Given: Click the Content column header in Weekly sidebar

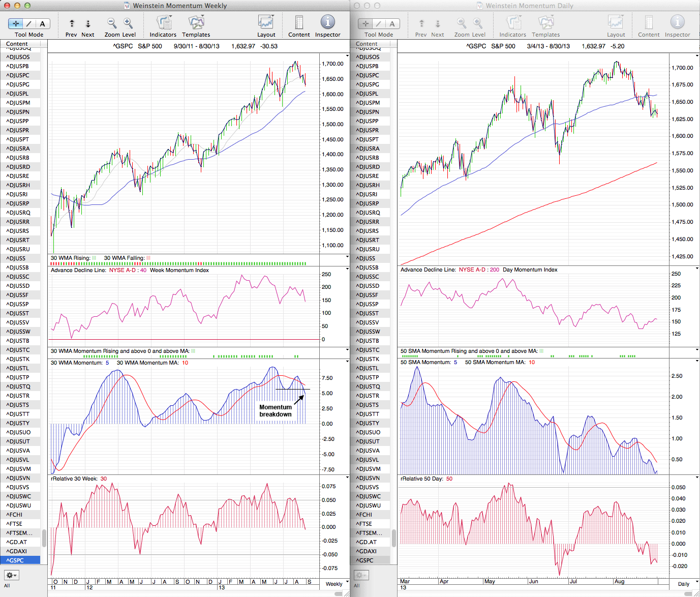Looking at the screenshot, I should 20,44.
